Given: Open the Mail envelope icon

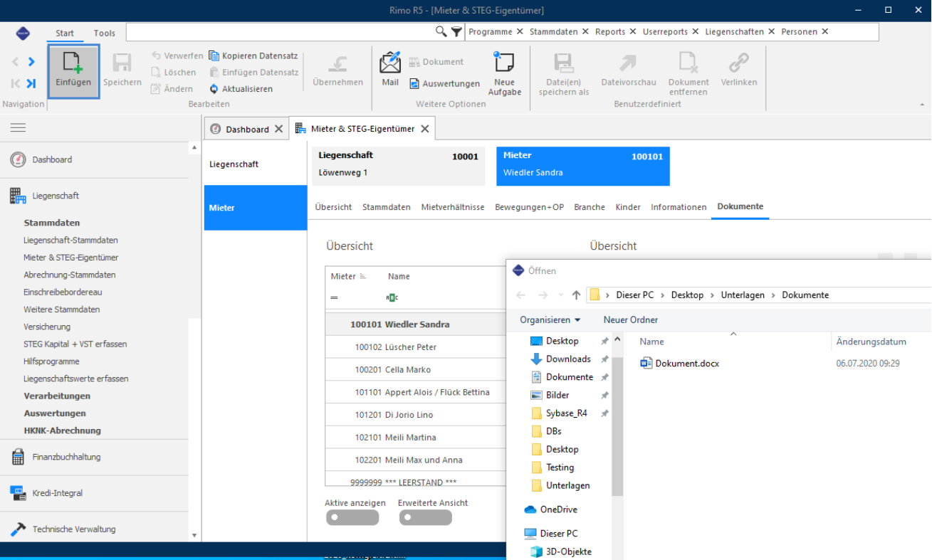Looking at the screenshot, I should coord(390,63).
